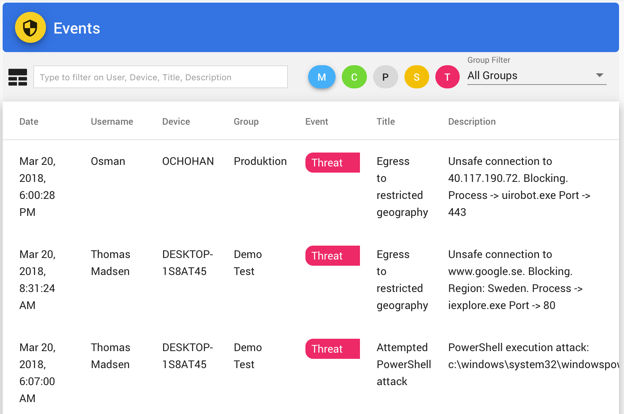Click Threat badge in PowerShell attack row
The image size is (624, 414).
coord(332,349)
